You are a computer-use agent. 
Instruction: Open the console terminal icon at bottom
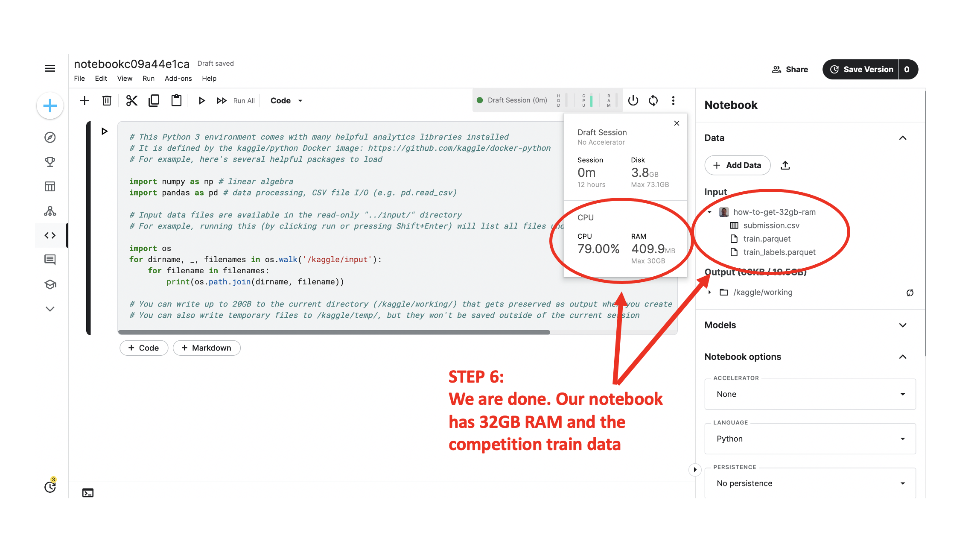click(88, 493)
